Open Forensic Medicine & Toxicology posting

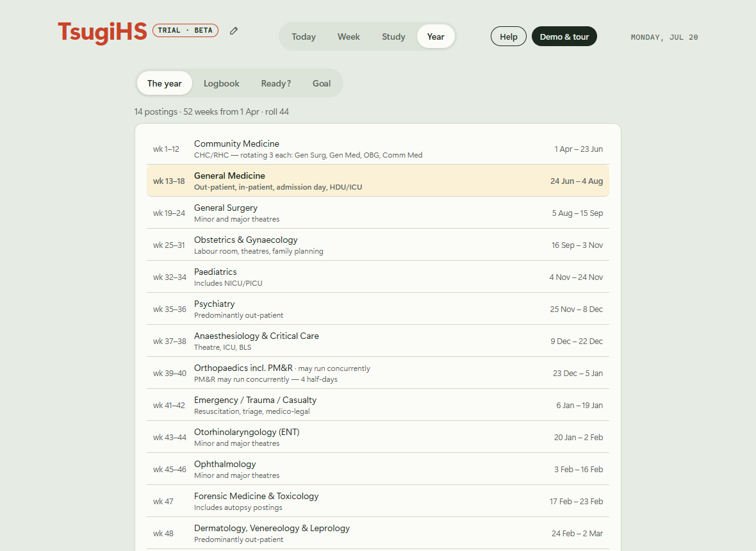pyautogui.click(x=378, y=502)
